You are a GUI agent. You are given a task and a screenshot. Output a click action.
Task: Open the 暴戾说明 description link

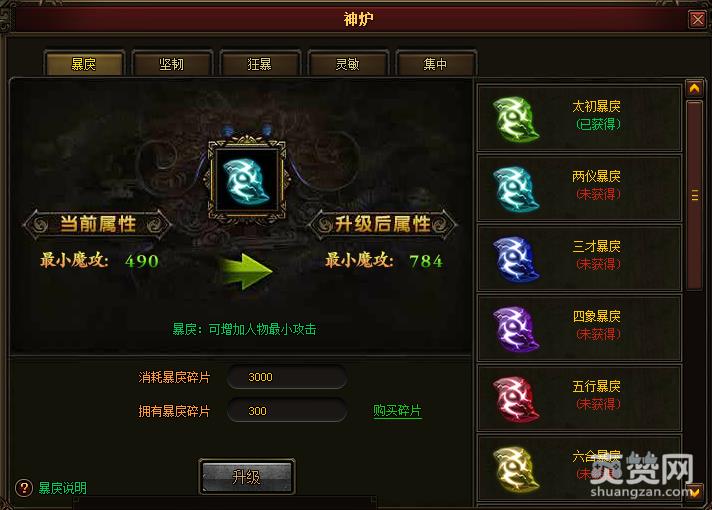pos(63,488)
